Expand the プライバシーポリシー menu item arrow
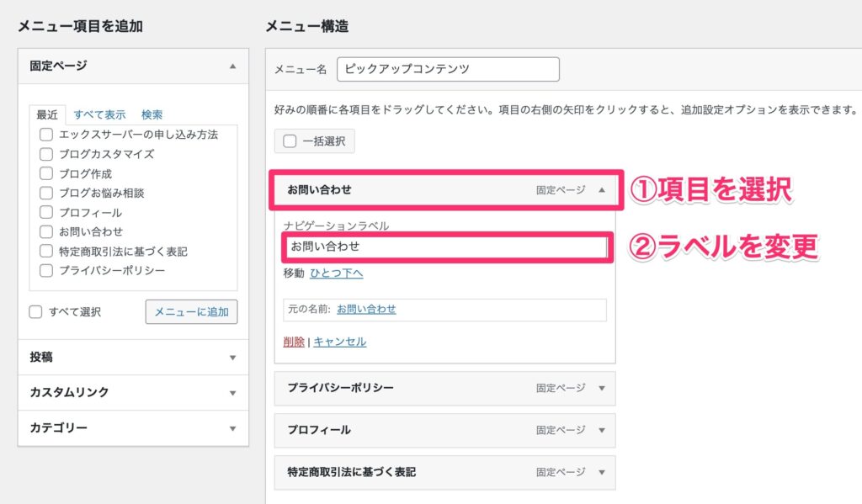Viewport: 862px width, 504px height. [602, 388]
